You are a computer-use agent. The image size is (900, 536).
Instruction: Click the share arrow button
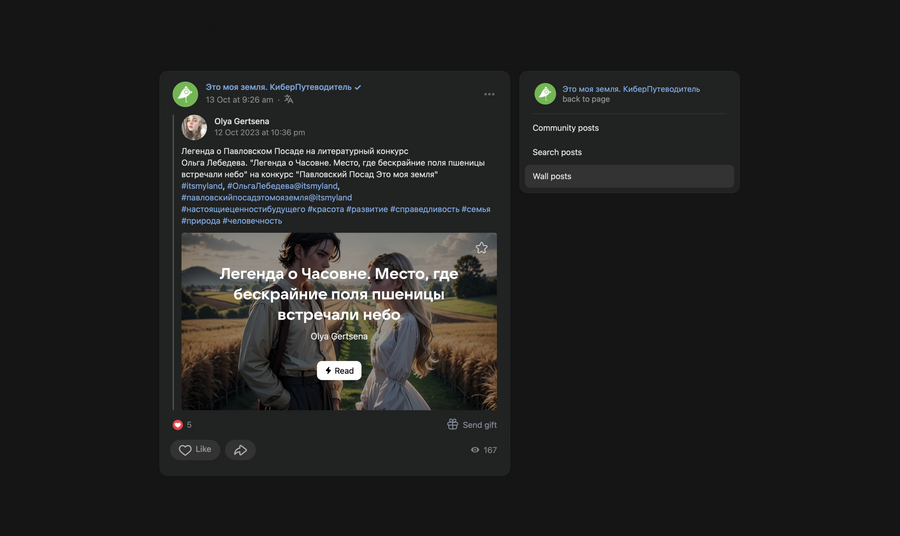240,450
